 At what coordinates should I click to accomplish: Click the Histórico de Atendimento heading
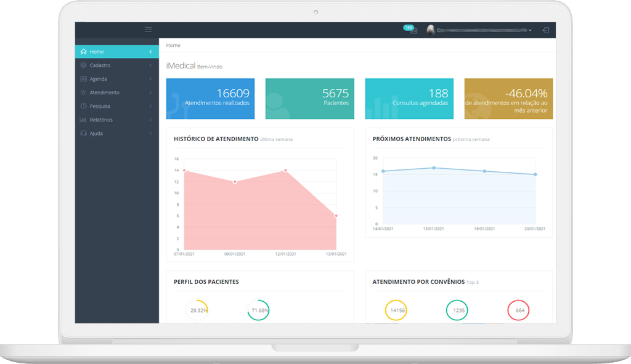pos(216,139)
